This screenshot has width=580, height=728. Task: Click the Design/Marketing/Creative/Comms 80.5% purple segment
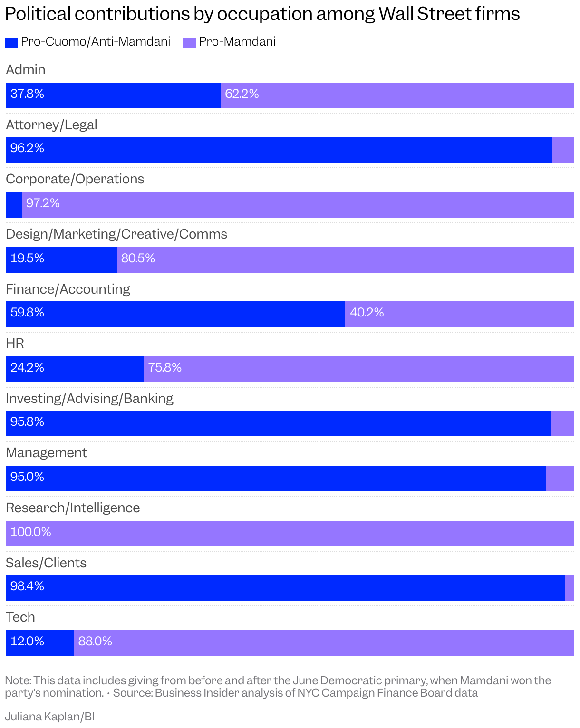(345, 260)
